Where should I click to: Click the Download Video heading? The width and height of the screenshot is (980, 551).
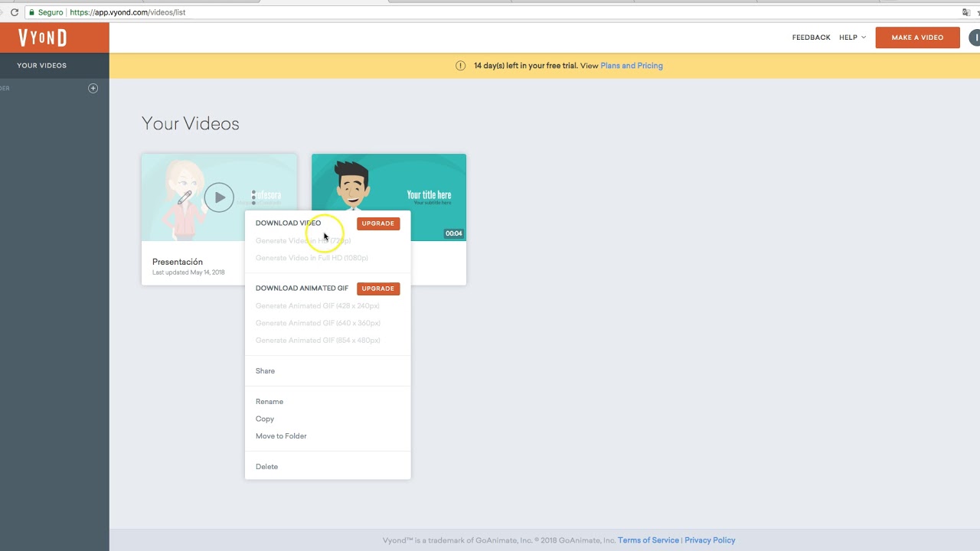coord(289,223)
